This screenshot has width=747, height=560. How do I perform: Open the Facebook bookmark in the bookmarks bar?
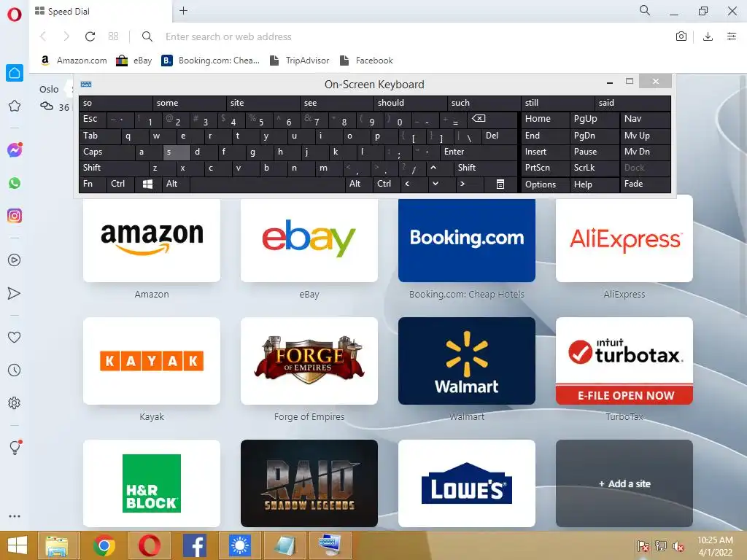pos(367,61)
